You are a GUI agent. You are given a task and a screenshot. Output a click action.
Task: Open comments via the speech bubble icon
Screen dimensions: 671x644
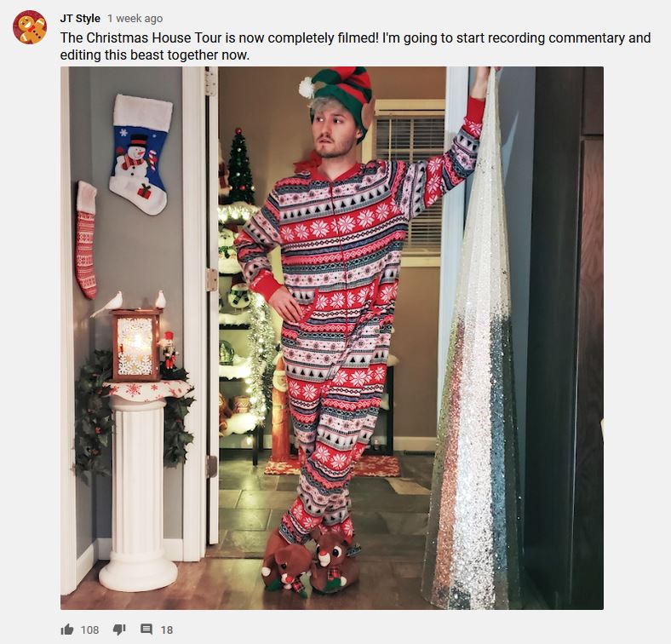click(x=146, y=629)
